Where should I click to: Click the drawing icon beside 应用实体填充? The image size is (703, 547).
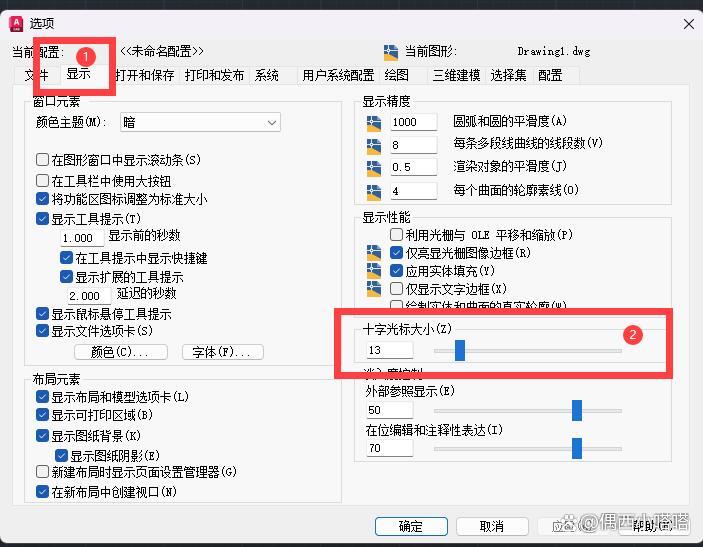tap(373, 271)
